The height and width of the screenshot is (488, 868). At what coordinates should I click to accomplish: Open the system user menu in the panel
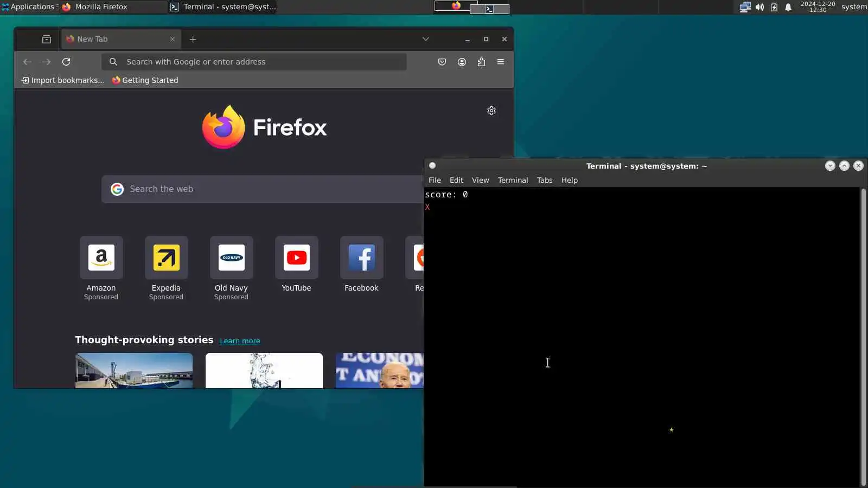click(x=854, y=7)
